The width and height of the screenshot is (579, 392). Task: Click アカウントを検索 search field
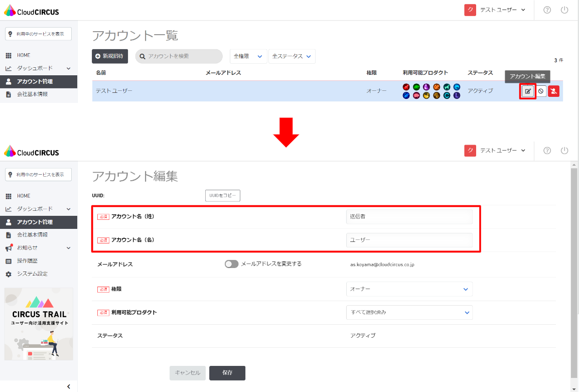179,56
